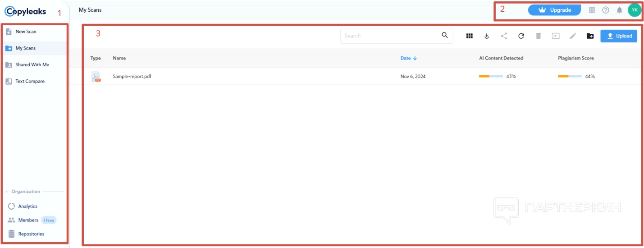Screen dimensions: 644x248
Task: Click the 44% plagiarism score bar
Action: (570, 76)
